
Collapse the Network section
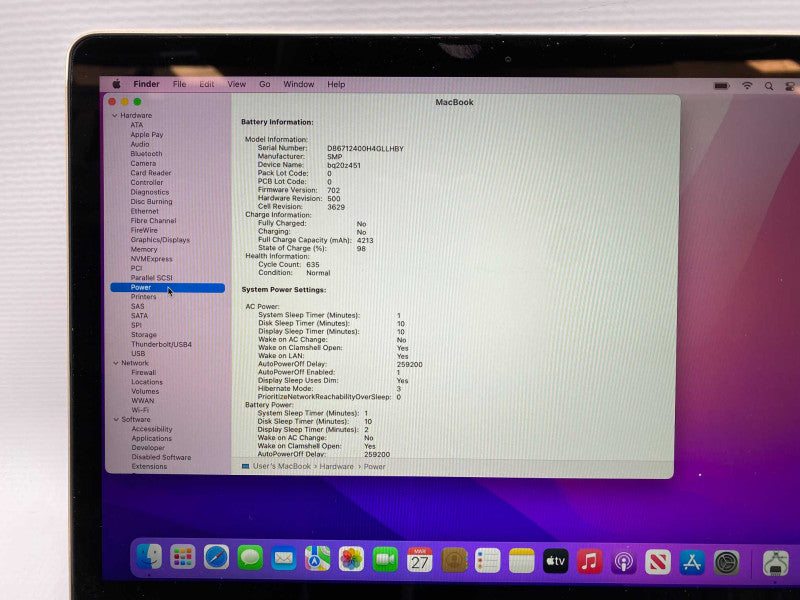point(116,363)
